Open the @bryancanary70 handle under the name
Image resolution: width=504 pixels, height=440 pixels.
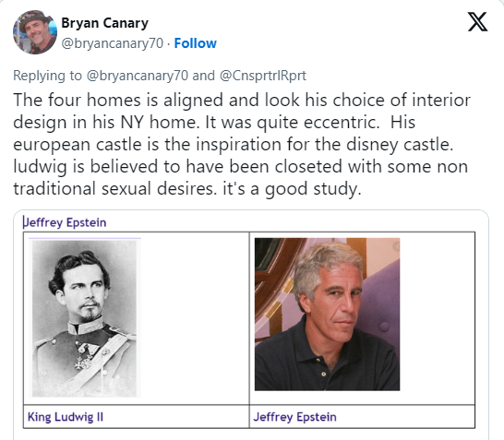click(113, 43)
